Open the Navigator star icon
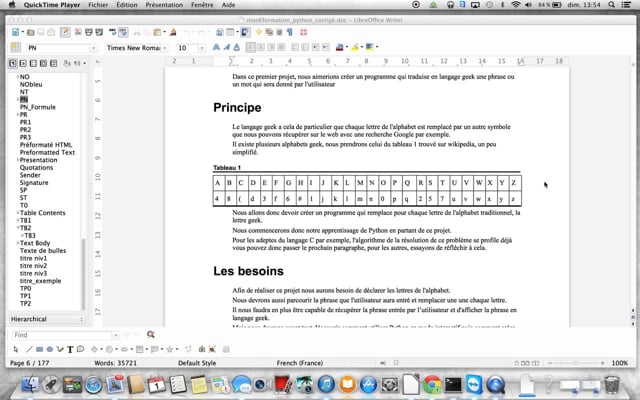Viewport: 640px width, 400px height. point(259,32)
